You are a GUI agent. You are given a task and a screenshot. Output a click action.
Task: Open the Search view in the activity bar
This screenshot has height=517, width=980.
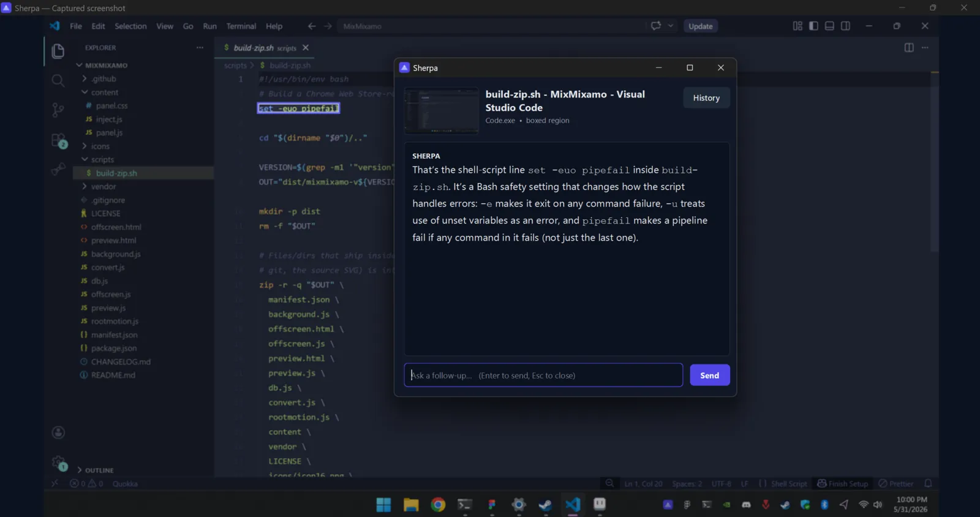[x=58, y=80]
